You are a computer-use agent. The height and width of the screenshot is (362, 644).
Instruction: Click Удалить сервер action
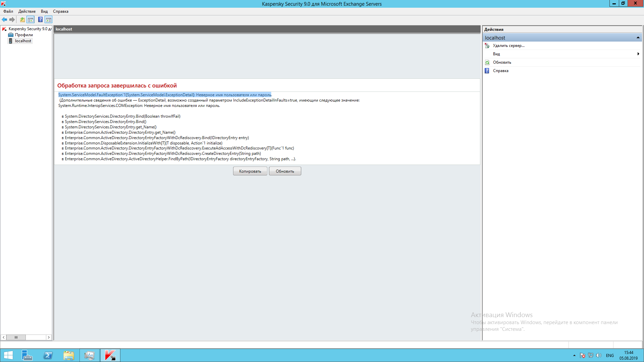508,46
